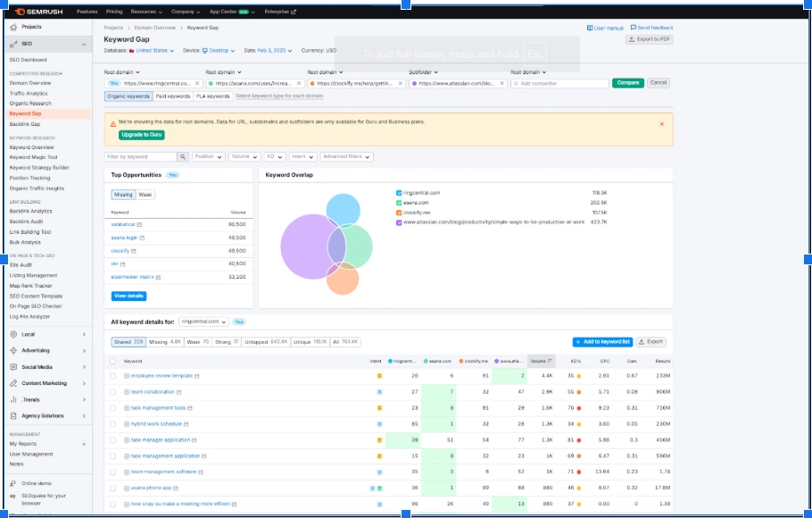Image resolution: width=812 pixels, height=518 pixels.
Task: Click the Volume column sort icon
Action: click(x=550, y=361)
